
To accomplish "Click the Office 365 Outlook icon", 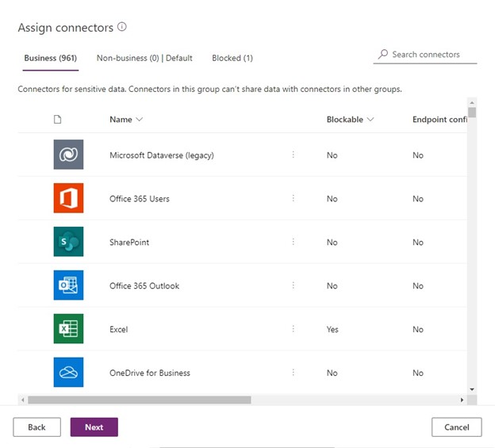I will [68, 285].
